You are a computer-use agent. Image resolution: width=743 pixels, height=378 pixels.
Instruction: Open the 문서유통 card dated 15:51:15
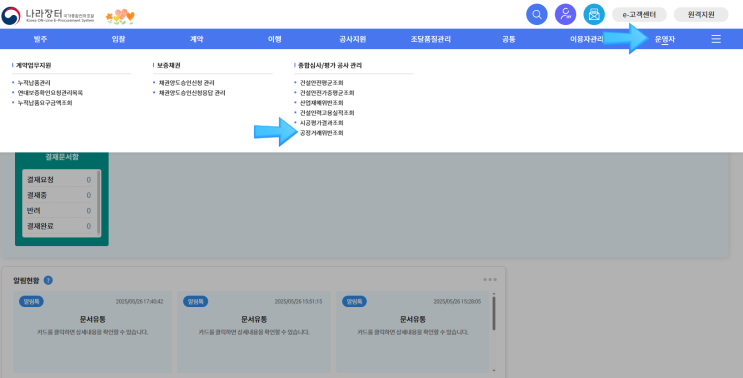254,332
